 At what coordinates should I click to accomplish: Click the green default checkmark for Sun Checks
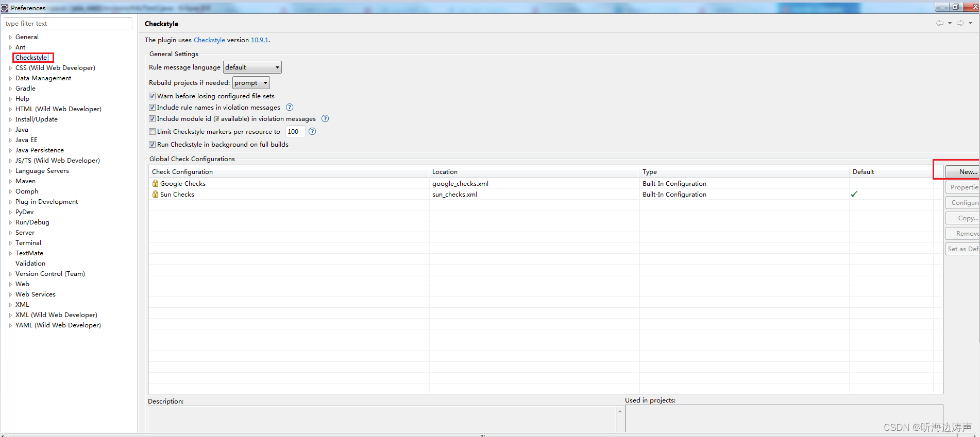click(854, 194)
